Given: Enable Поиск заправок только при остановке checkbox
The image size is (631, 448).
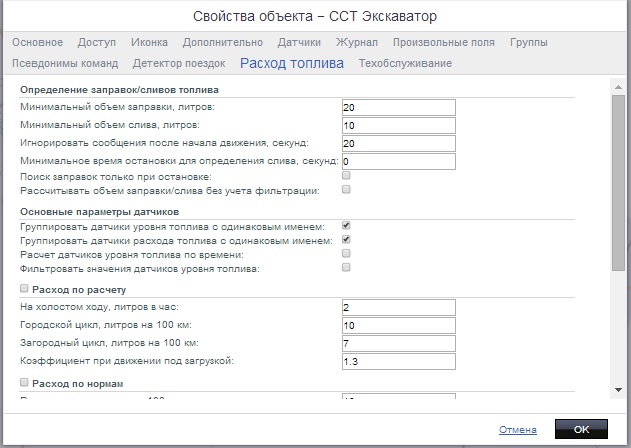Looking at the screenshot, I should pos(346,176).
